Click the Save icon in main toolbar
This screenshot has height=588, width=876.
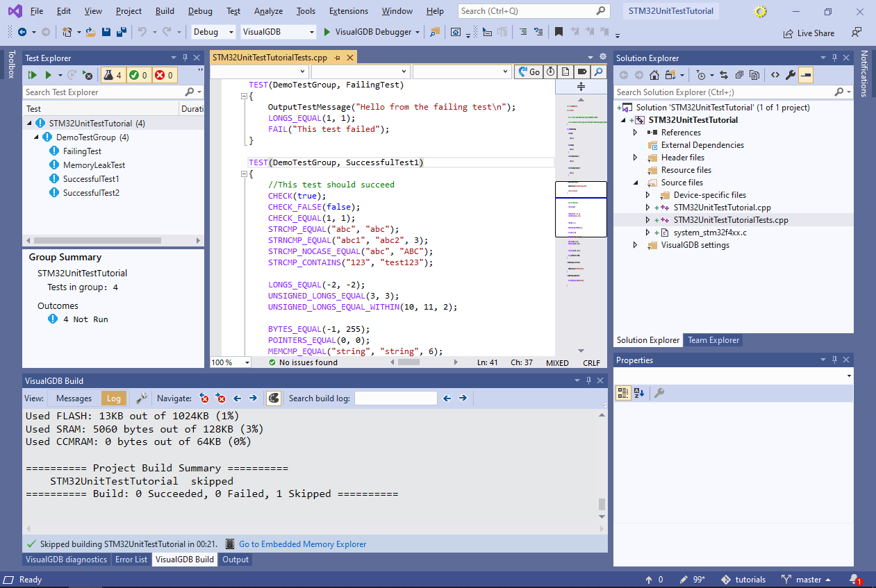[x=106, y=32]
